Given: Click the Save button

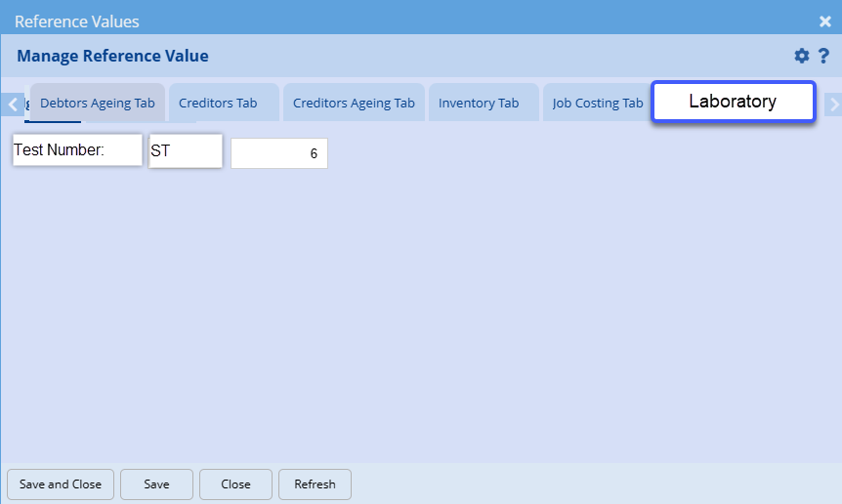Looking at the screenshot, I should tap(156, 484).
